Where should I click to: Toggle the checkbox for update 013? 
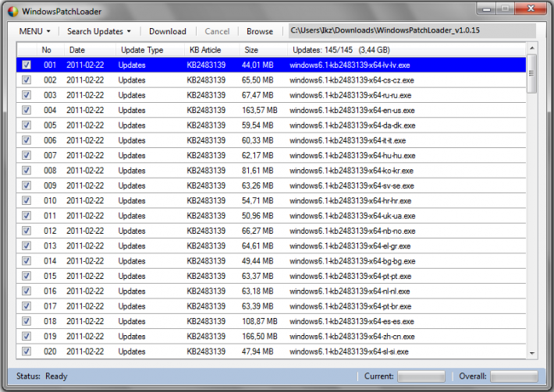click(27, 246)
